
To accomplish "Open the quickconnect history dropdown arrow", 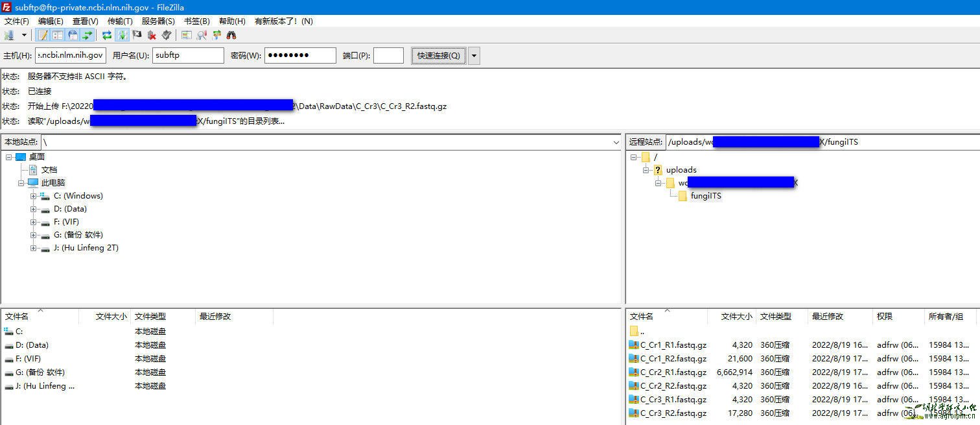I will point(474,56).
